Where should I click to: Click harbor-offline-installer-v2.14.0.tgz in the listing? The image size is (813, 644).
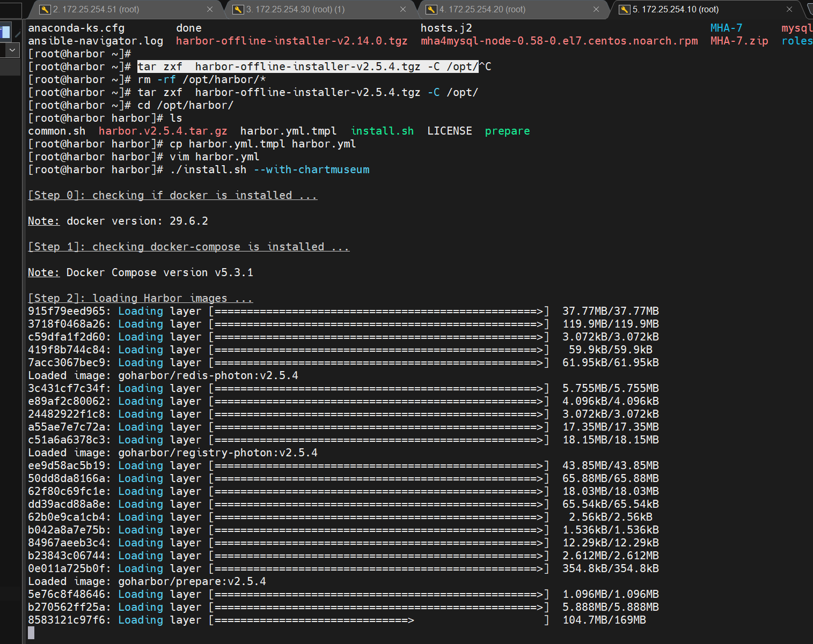pos(292,41)
